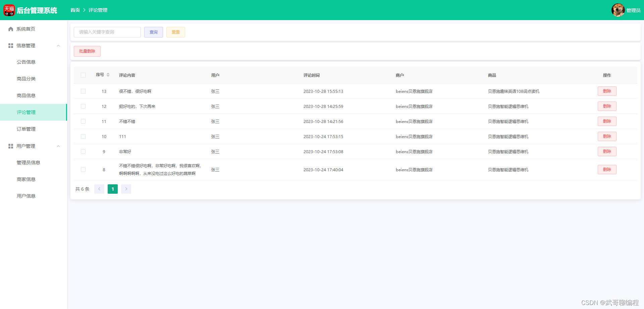Click the Tmall logo in the top left

click(9, 10)
